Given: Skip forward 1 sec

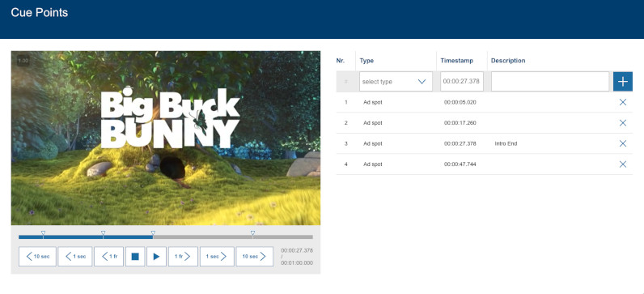Looking at the screenshot, I should coord(217,257).
